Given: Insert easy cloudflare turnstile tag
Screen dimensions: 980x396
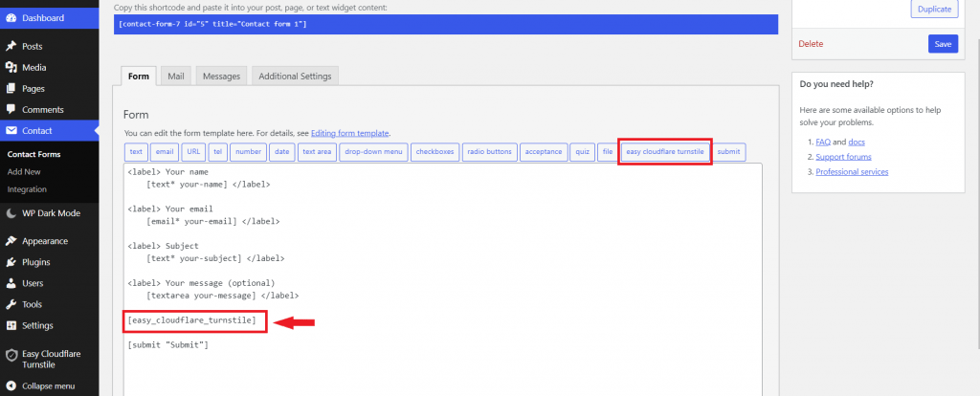Looking at the screenshot, I should point(665,152).
